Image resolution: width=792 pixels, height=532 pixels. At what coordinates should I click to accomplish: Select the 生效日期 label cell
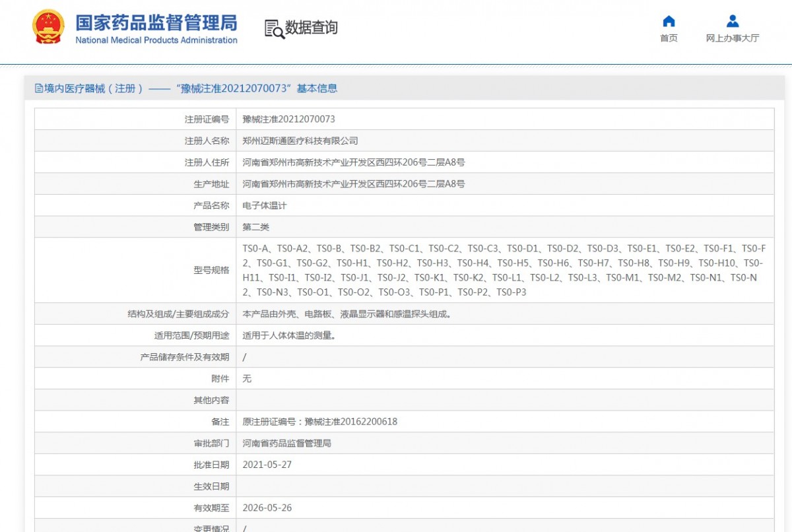click(135, 486)
